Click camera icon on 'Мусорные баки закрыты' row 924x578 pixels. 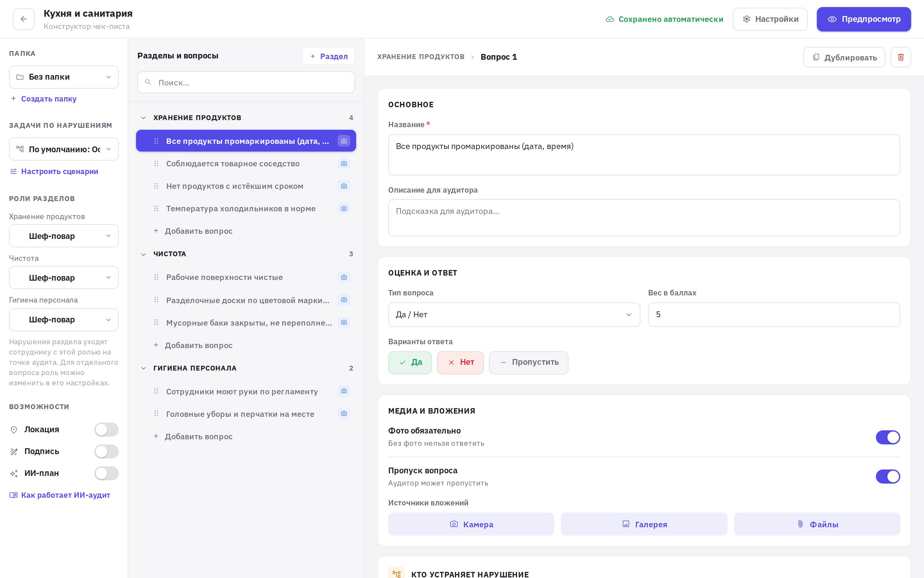344,322
